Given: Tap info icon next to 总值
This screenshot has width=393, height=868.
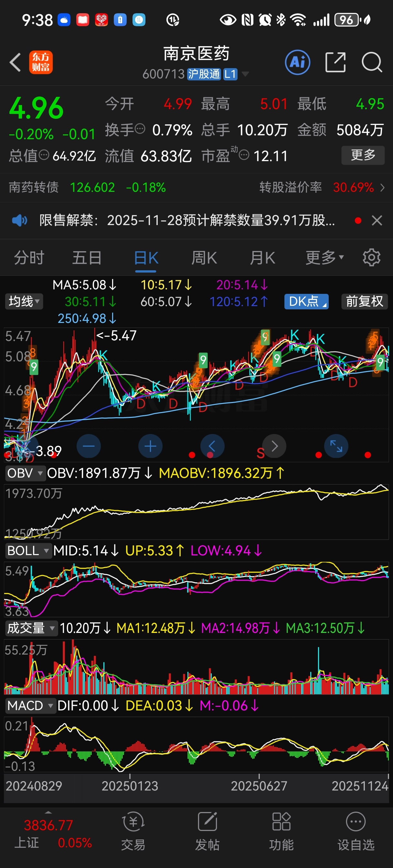Looking at the screenshot, I should [44, 155].
